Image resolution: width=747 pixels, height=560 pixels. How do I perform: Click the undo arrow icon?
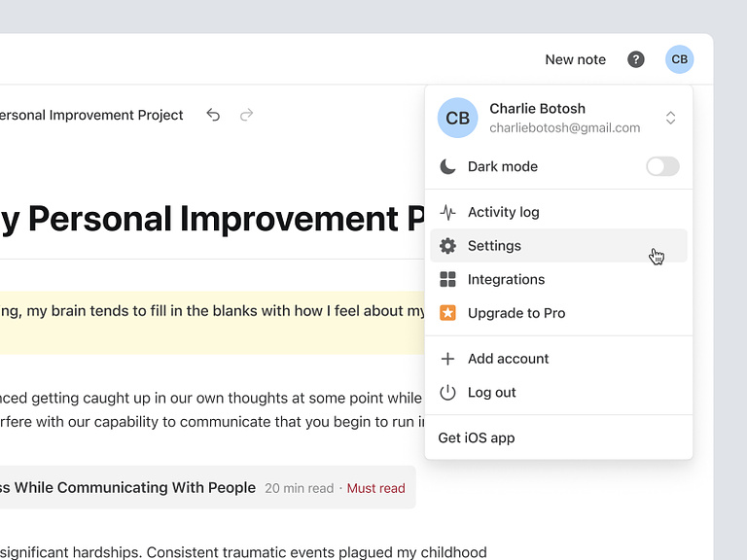213,115
